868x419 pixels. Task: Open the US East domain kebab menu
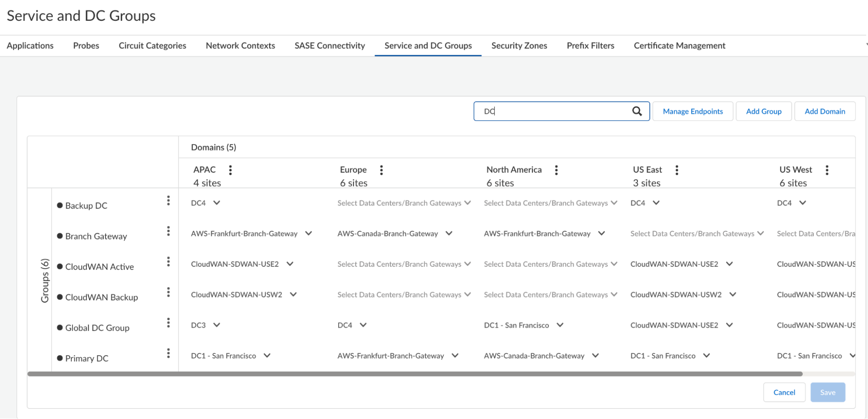point(677,170)
